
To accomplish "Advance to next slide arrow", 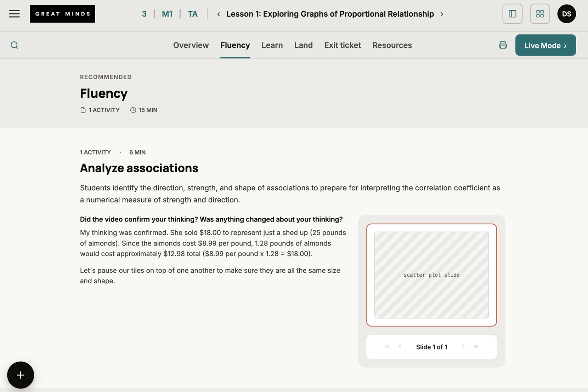I will tap(463, 347).
